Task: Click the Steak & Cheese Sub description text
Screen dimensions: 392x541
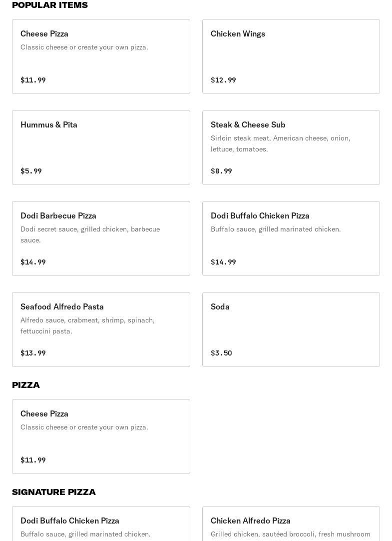Action: (280, 143)
